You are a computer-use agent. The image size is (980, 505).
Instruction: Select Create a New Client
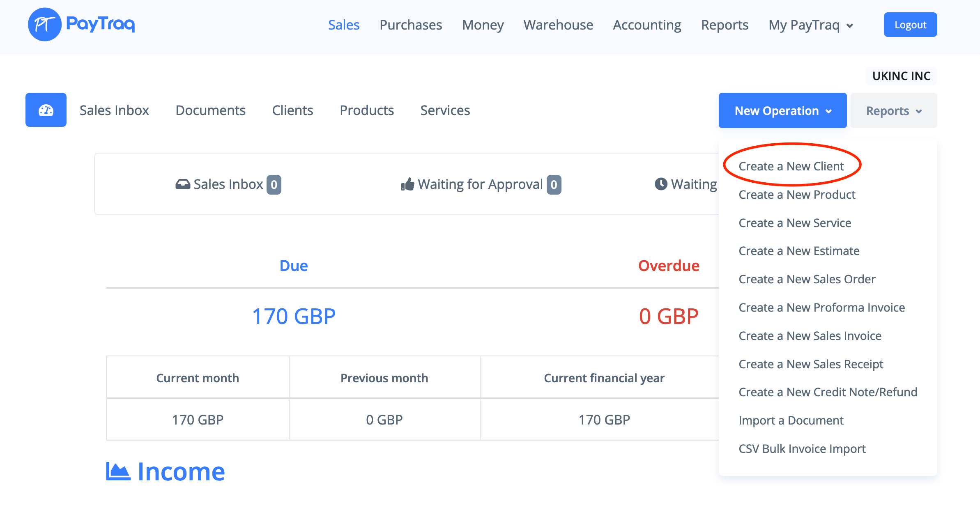coord(791,166)
